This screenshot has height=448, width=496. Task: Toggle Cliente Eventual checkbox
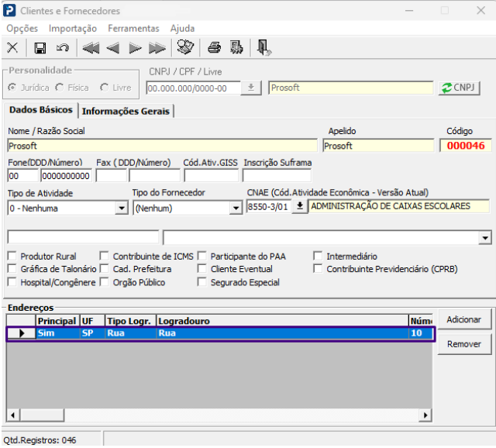point(201,269)
